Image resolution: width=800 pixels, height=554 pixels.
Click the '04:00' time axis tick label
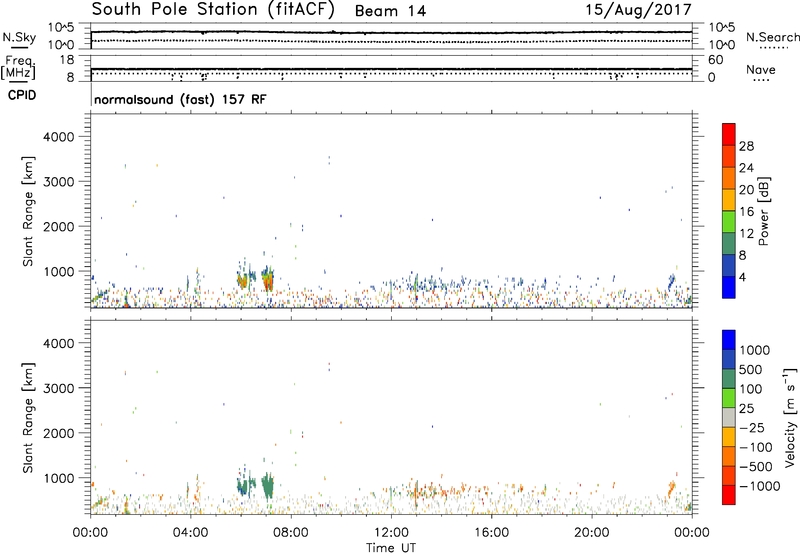coord(190,533)
